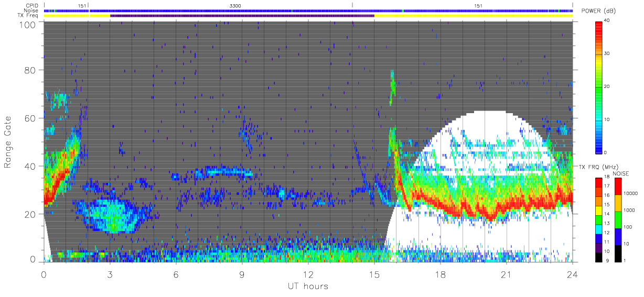Click the UT hours axis title
The height and width of the screenshot is (297, 644).
click(308, 286)
